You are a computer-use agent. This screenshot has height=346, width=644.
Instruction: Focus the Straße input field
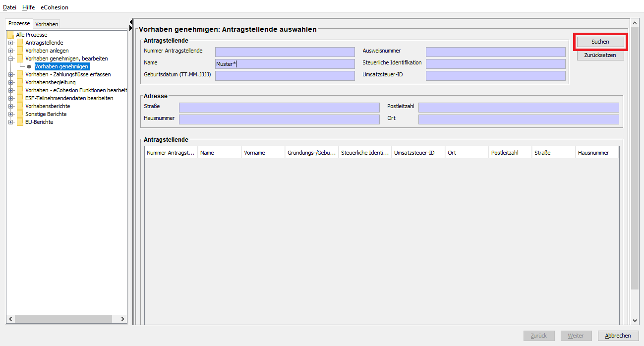[279, 108]
